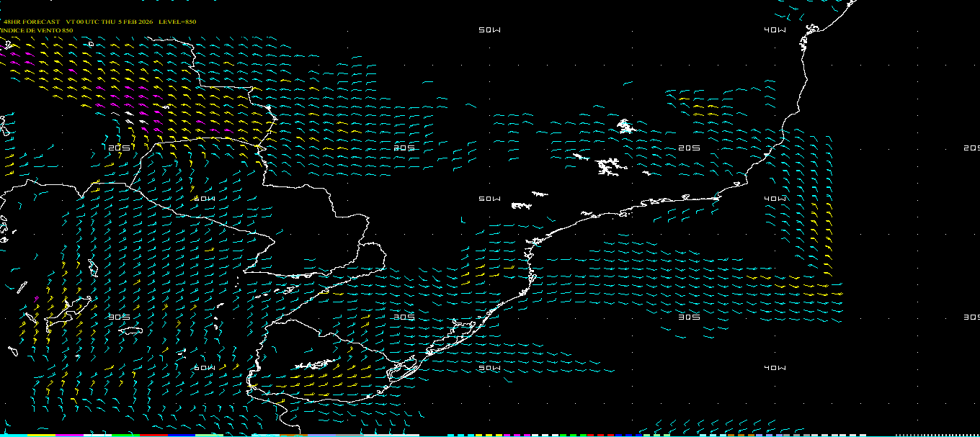Select the 40W label at top edge
The image size is (980, 437).
[x=775, y=30]
